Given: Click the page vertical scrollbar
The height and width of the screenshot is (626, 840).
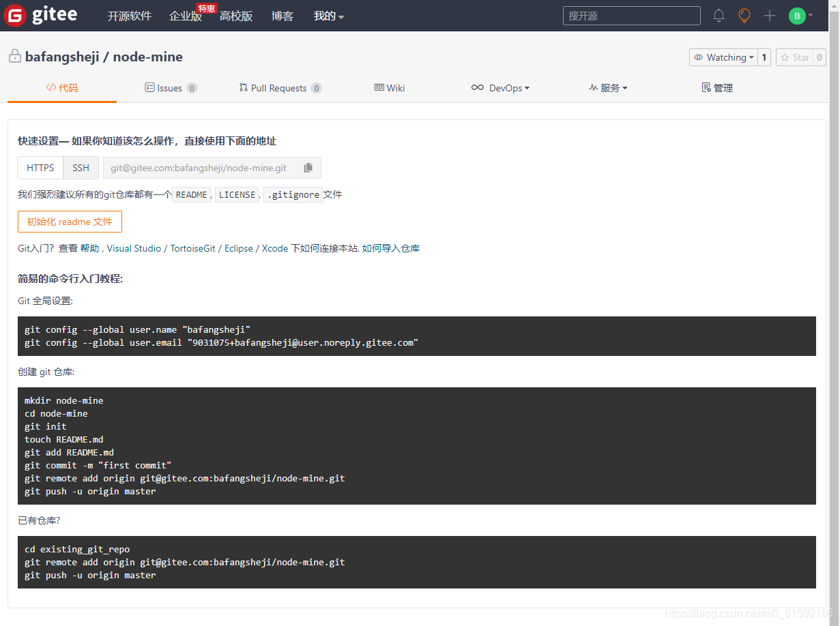Looking at the screenshot, I should click(834, 313).
